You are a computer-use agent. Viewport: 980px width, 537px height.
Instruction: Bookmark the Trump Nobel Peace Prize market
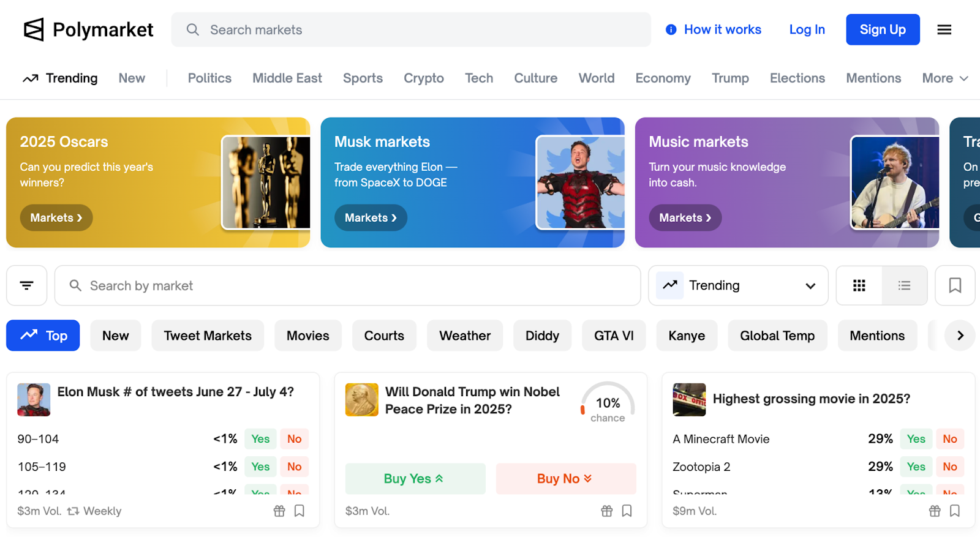click(x=627, y=511)
